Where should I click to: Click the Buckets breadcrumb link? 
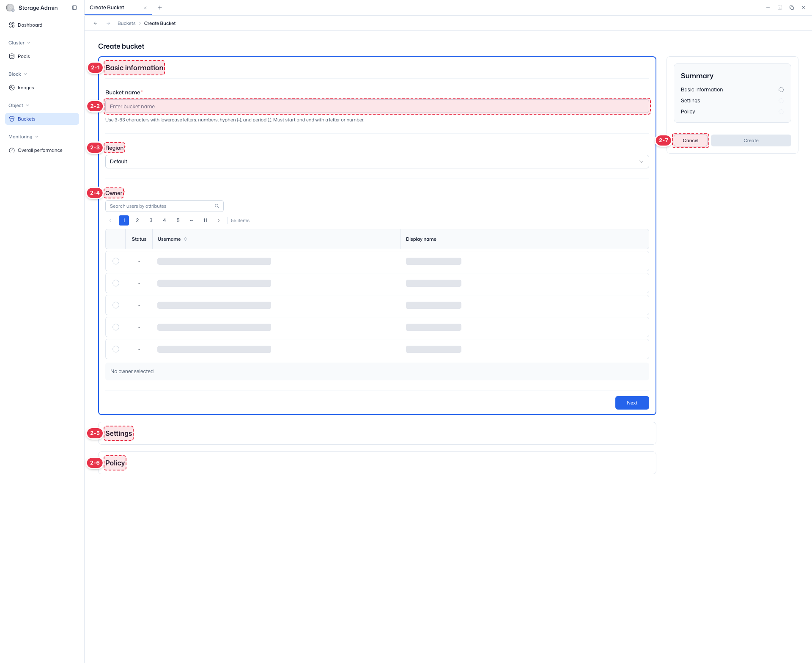coord(126,23)
